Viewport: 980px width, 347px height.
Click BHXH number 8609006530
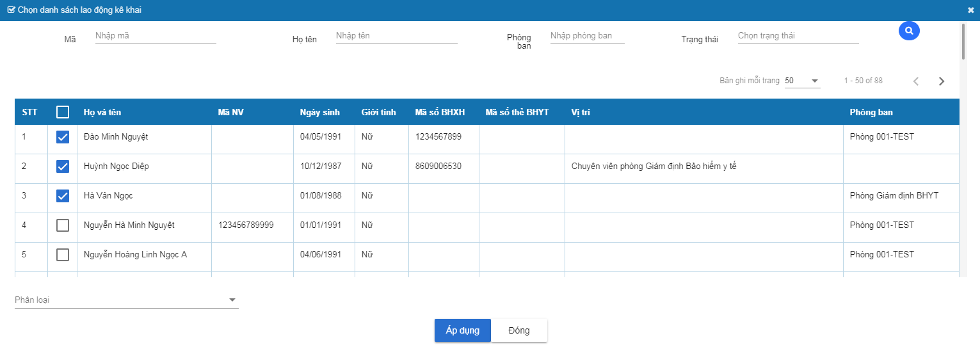(438, 166)
